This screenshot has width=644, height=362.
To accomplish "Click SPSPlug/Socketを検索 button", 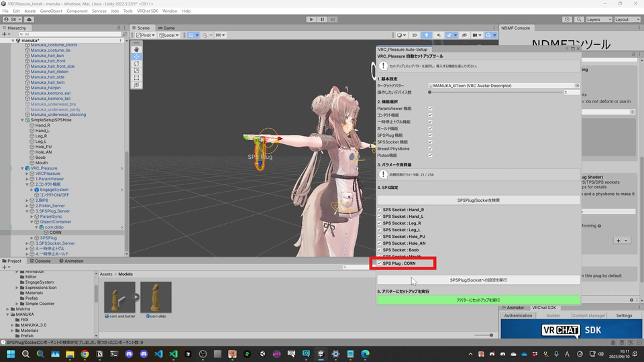I will pyautogui.click(x=478, y=200).
